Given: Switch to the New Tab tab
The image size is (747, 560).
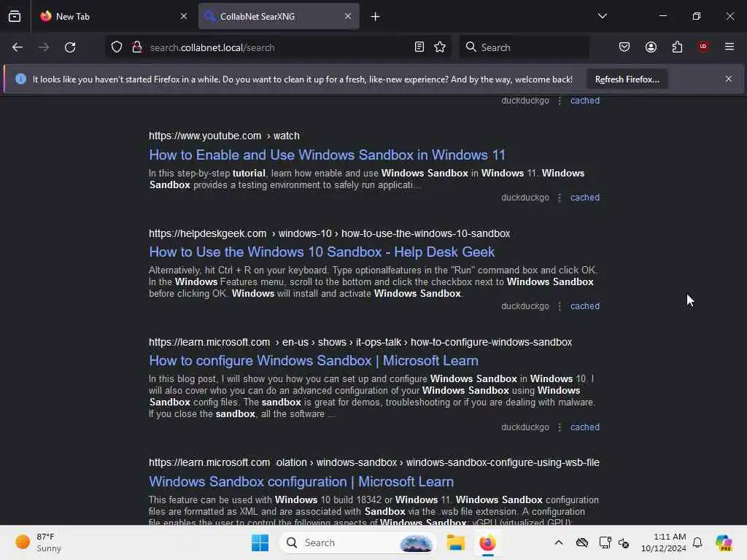Looking at the screenshot, I should click(x=114, y=16).
